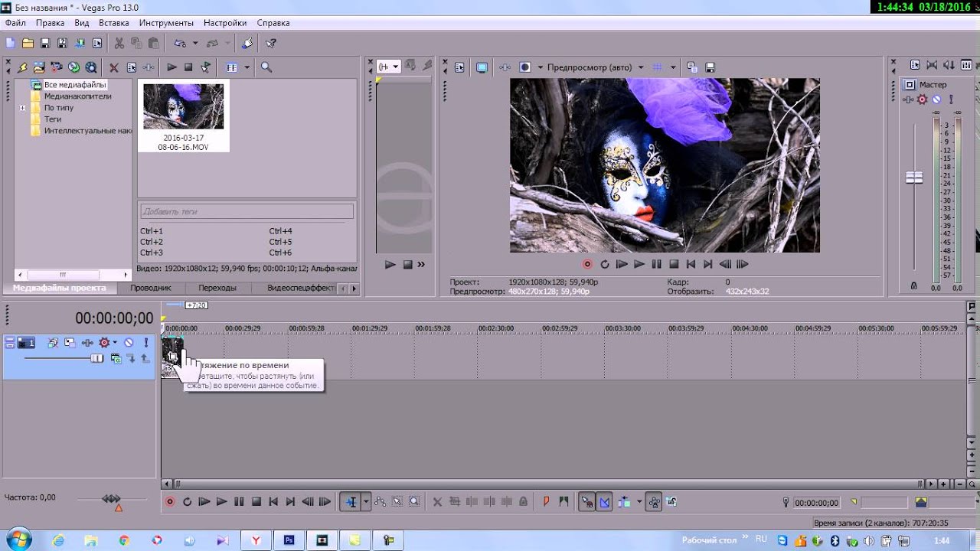Select the envelope edit tool in bottom toolbar
980x551 pixels.
(381, 502)
